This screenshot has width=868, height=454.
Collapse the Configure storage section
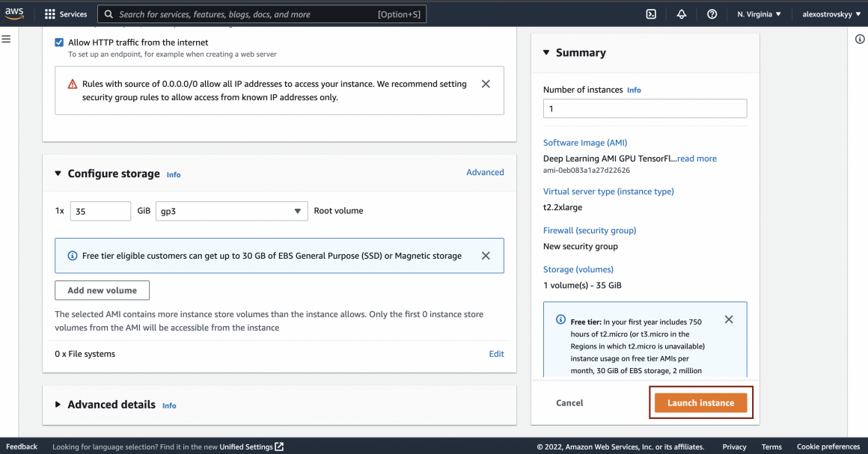click(x=58, y=174)
